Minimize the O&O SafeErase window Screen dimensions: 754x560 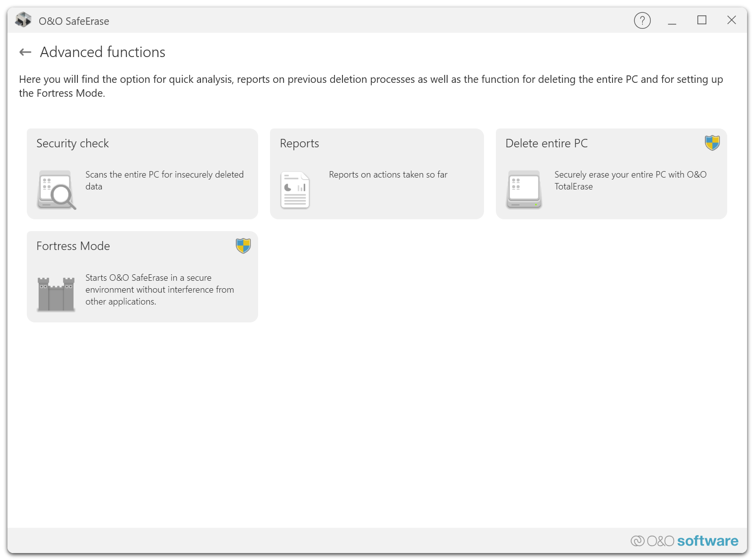click(x=672, y=20)
